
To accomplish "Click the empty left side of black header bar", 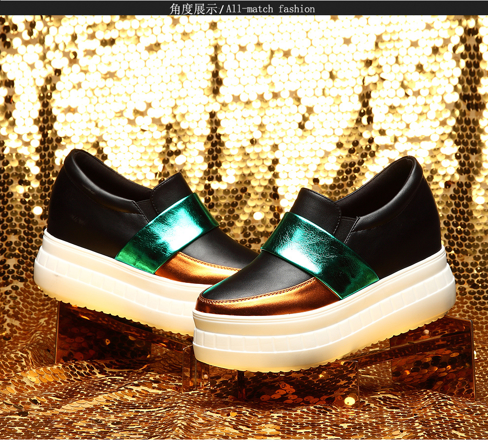I will (x=74, y=8).
